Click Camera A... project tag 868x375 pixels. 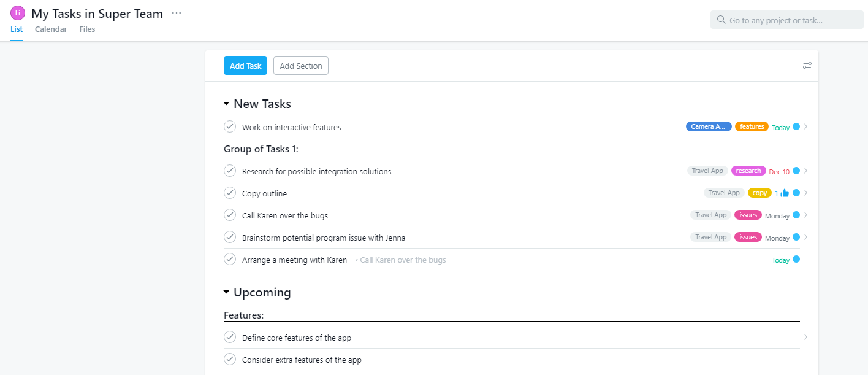709,126
